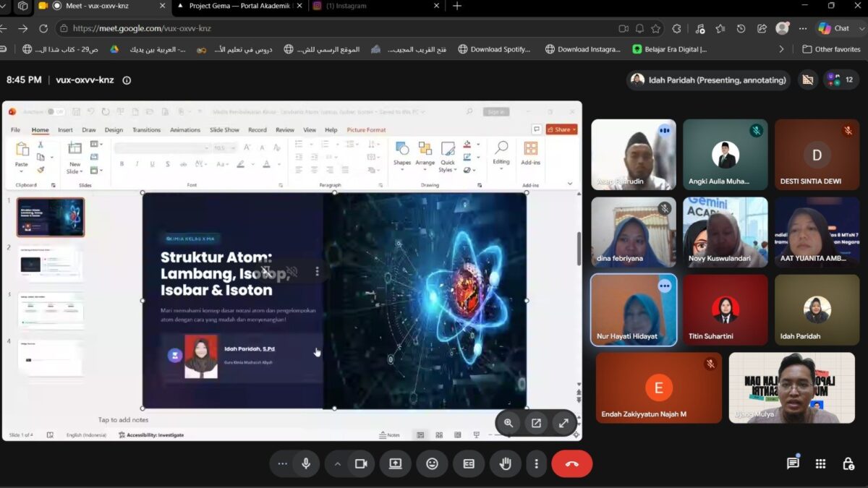Switch to the Insert ribbon tab
The width and height of the screenshot is (868, 488).
(x=65, y=130)
